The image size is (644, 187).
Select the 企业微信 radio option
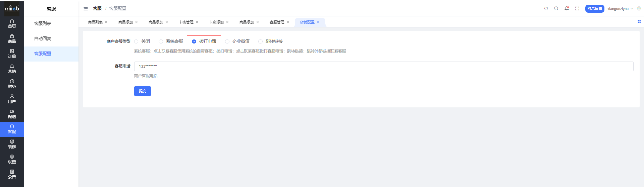coord(227,41)
